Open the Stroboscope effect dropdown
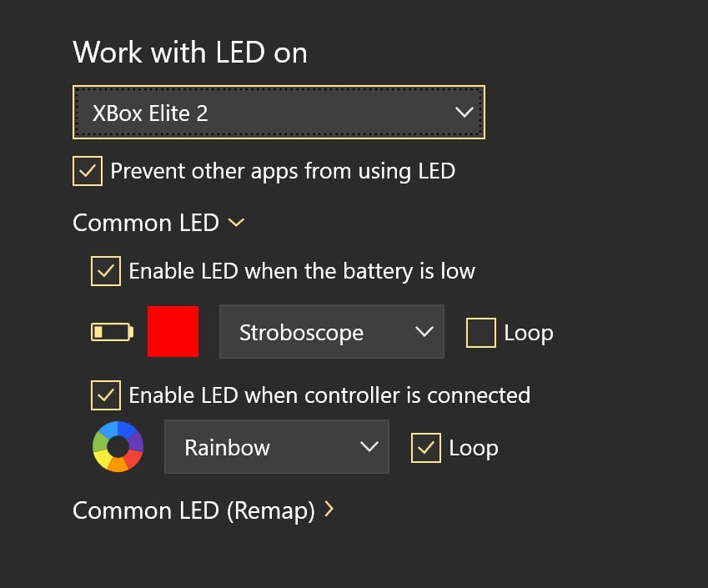The width and height of the screenshot is (708, 588). coord(331,332)
